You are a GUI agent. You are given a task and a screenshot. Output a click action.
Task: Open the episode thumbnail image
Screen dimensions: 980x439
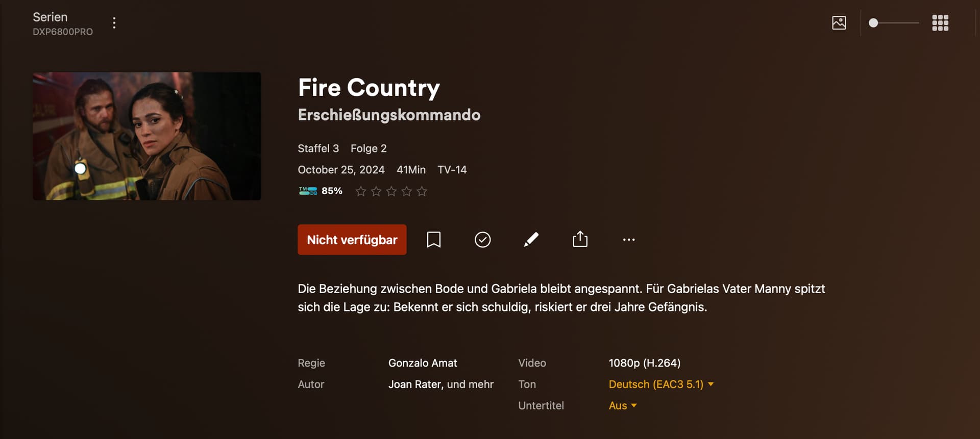point(147,136)
